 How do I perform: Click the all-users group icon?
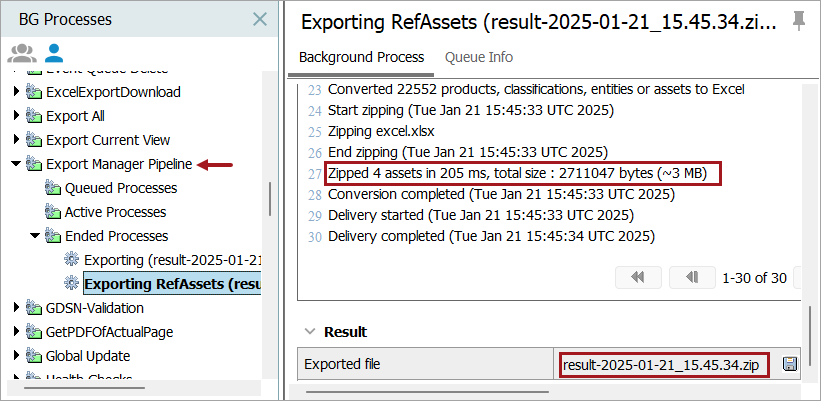click(x=21, y=53)
